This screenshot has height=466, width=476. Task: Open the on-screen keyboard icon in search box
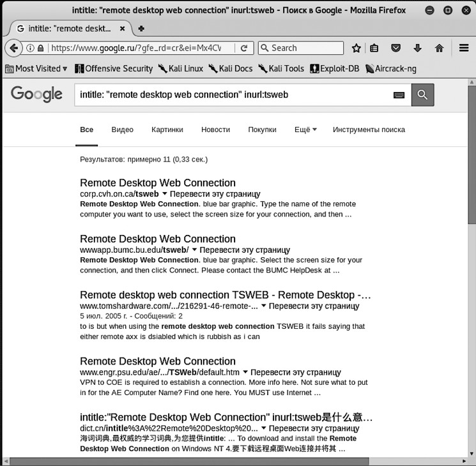[399, 95]
